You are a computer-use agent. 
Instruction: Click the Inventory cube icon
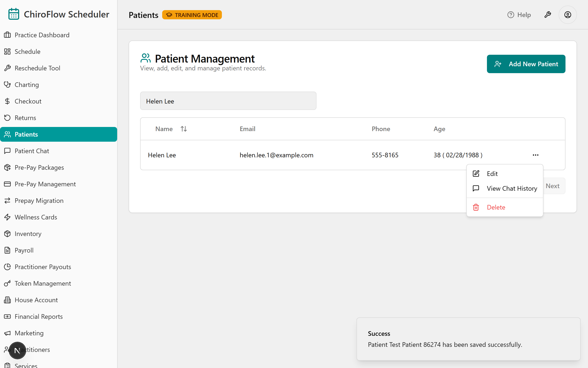[7, 234]
